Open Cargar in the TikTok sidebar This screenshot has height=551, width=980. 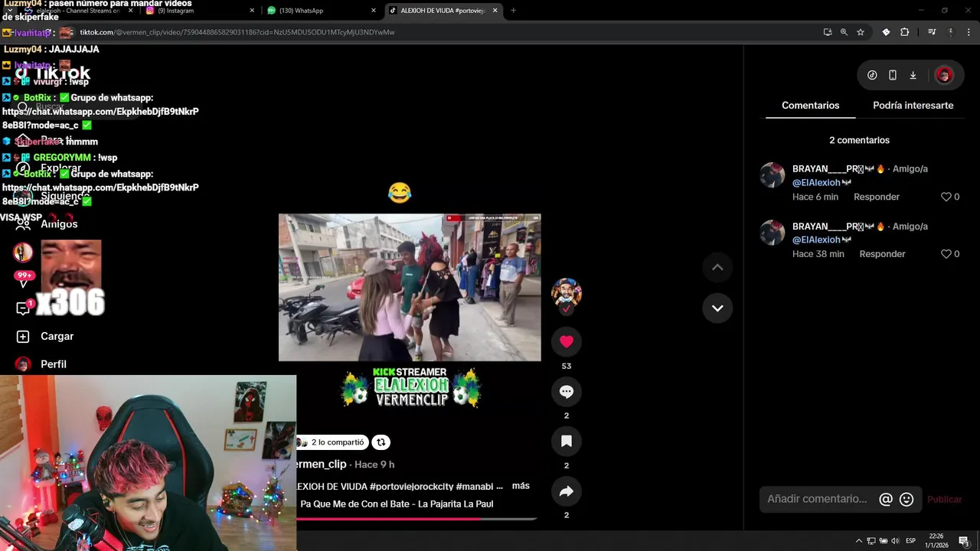(x=46, y=337)
